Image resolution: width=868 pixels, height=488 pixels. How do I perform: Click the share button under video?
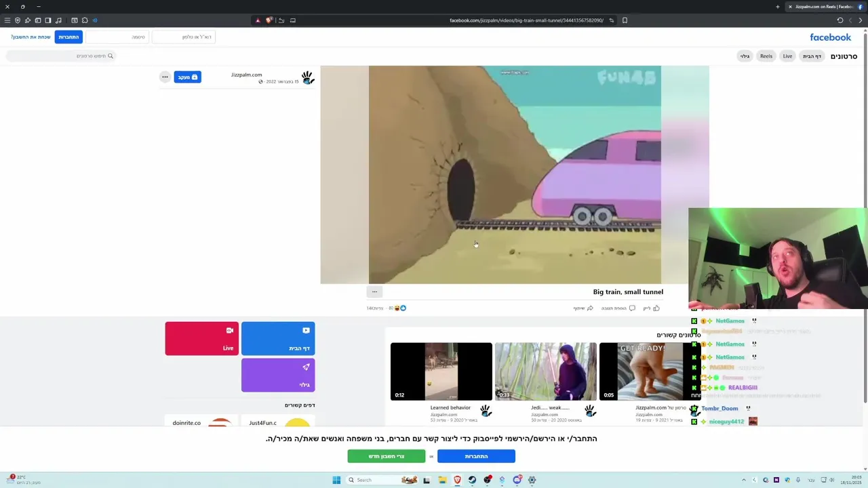583,308
